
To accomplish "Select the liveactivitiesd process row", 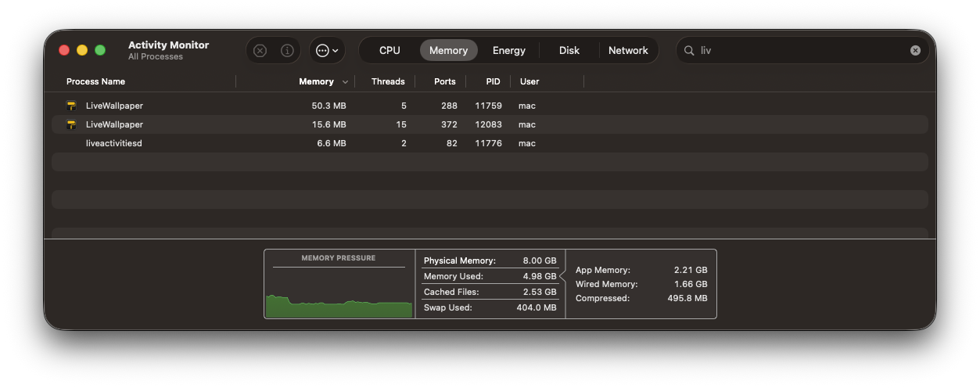I will click(x=490, y=143).
